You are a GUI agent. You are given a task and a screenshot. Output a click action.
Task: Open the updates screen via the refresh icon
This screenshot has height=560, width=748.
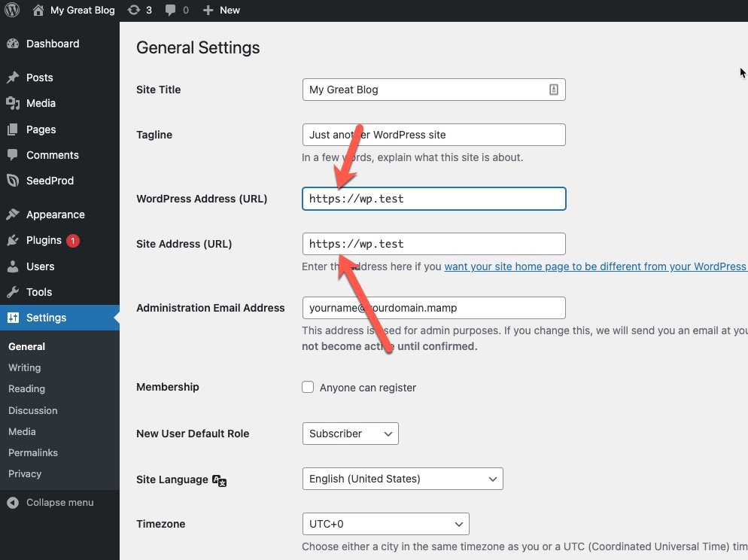(135, 10)
